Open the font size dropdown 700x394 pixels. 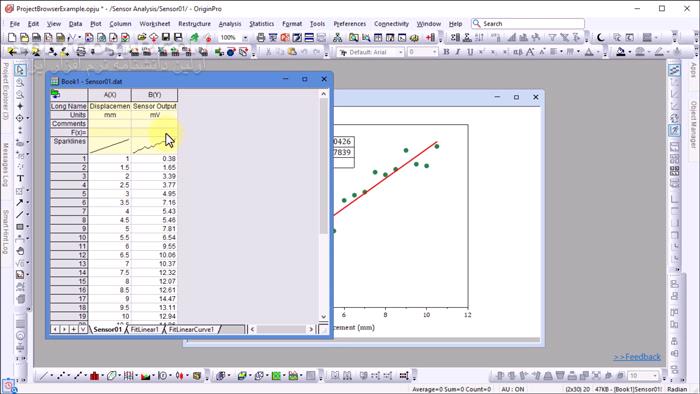pyautogui.click(x=434, y=52)
